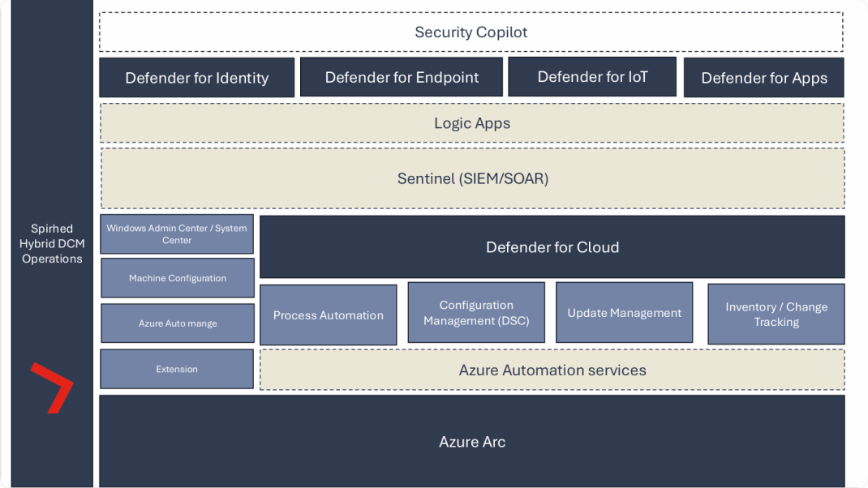Viewport: 868px width, 488px height.
Task: Click the Defender for Identity block
Action: 196,78
